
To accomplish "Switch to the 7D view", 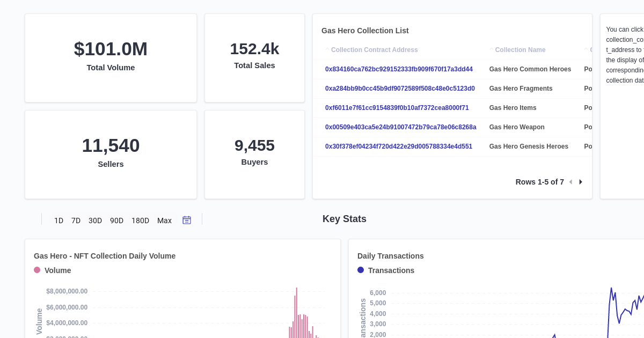I will tap(76, 221).
